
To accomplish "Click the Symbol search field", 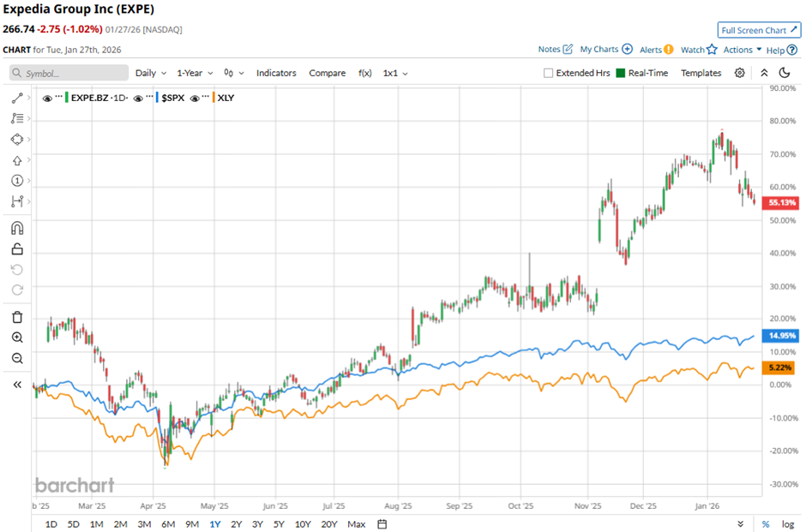I will point(69,74).
